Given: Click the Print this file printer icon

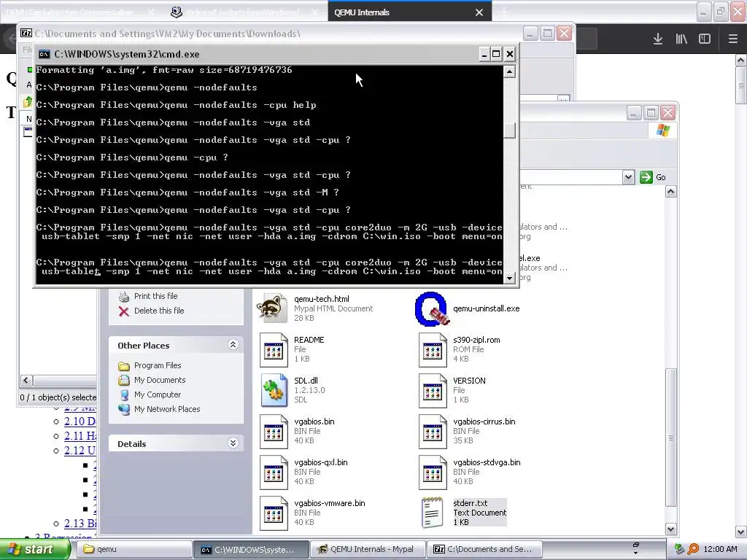Looking at the screenshot, I should click(x=124, y=296).
